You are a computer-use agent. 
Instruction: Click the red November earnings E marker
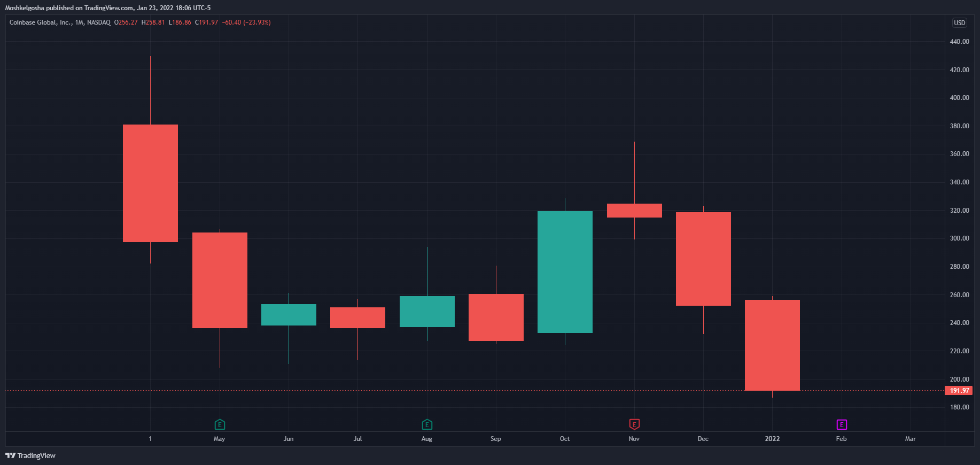634,424
